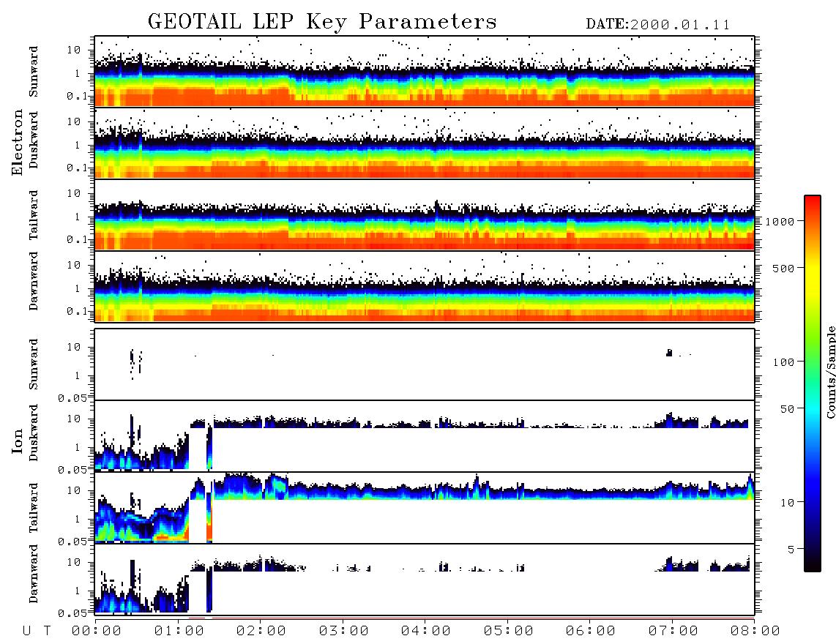The width and height of the screenshot is (836, 644).
Task: Click inside the Ion Duskward spectrogram panel
Action: pyautogui.click(x=425, y=436)
